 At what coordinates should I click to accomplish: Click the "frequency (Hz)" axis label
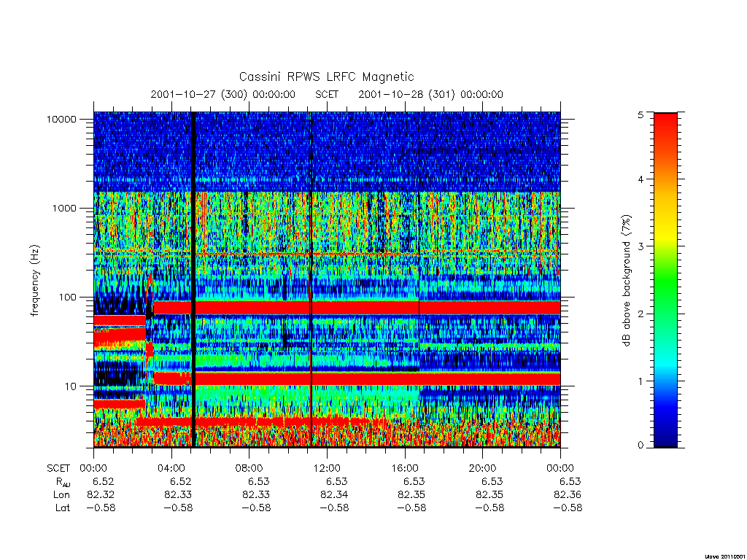pos(35,281)
